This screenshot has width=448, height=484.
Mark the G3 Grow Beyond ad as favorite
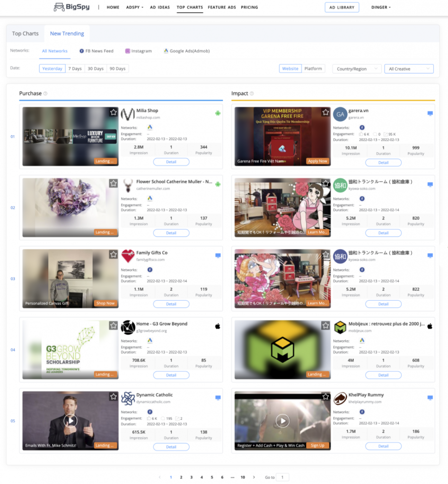[114, 325]
